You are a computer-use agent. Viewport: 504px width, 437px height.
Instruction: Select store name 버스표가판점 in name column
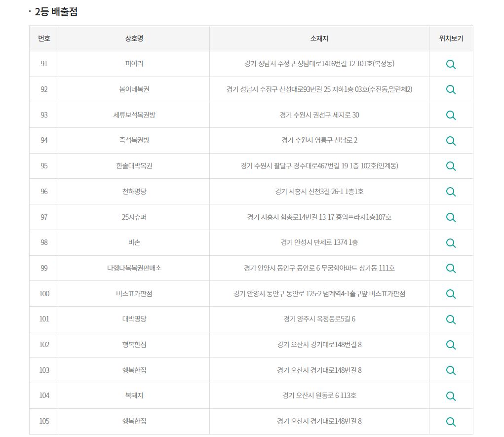click(x=134, y=294)
